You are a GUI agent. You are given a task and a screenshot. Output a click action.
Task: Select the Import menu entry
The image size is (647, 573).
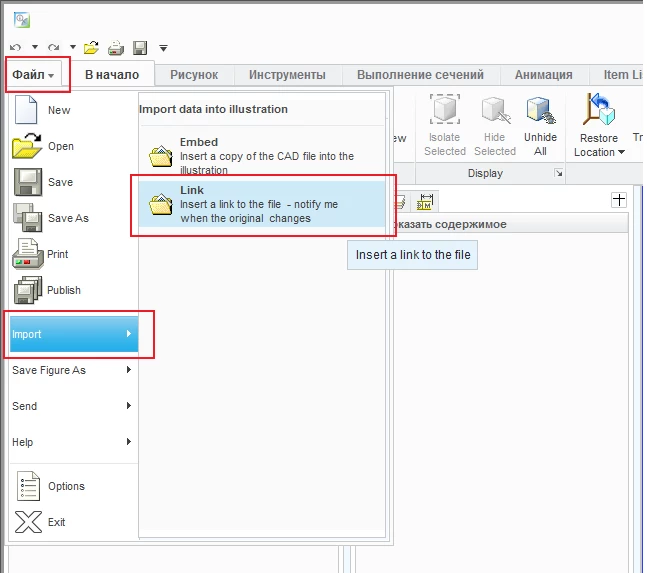point(74,334)
